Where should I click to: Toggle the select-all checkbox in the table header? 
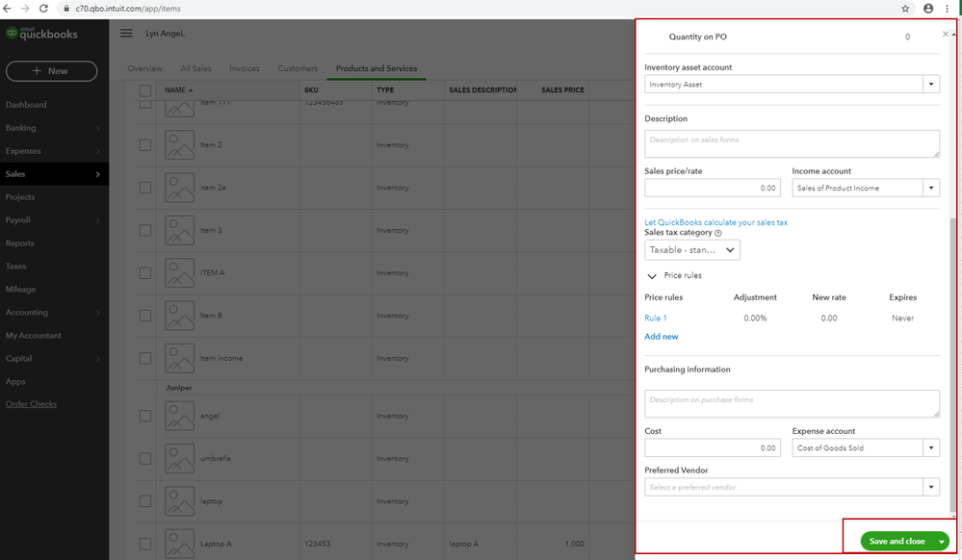pyautogui.click(x=145, y=90)
